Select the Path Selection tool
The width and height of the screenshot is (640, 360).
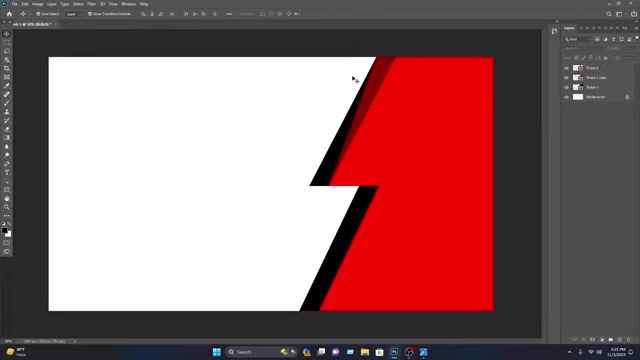tap(7, 181)
